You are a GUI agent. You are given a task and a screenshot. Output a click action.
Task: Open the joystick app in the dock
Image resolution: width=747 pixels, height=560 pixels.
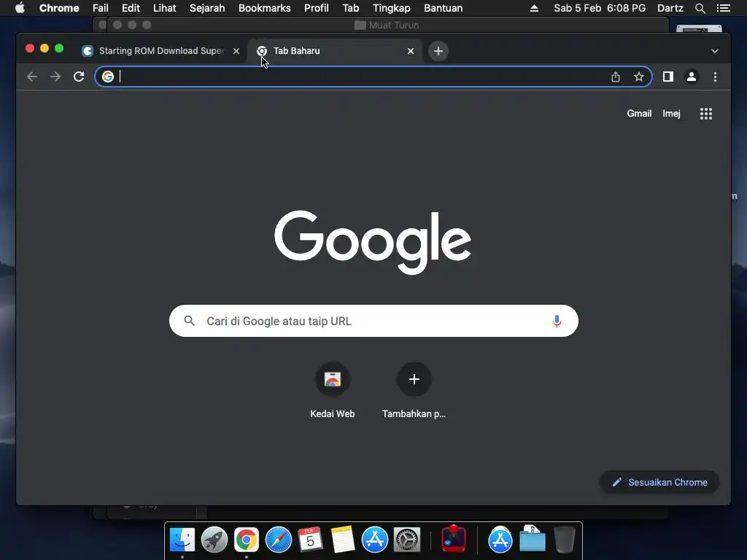[454, 539]
